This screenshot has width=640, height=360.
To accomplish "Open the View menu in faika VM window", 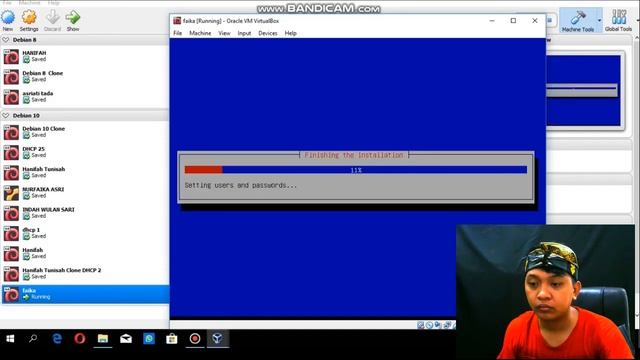I will [x=224, y=33].
